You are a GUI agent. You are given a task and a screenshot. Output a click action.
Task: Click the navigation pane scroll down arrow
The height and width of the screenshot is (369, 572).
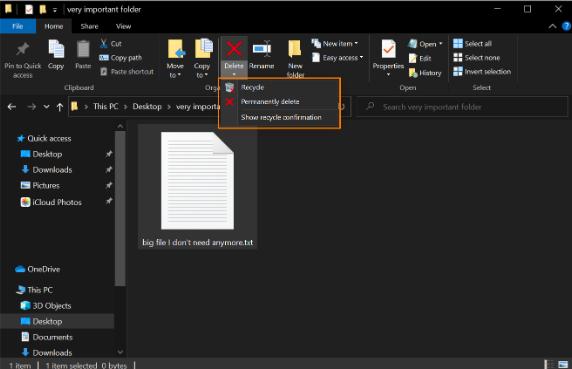pos(120,352)
